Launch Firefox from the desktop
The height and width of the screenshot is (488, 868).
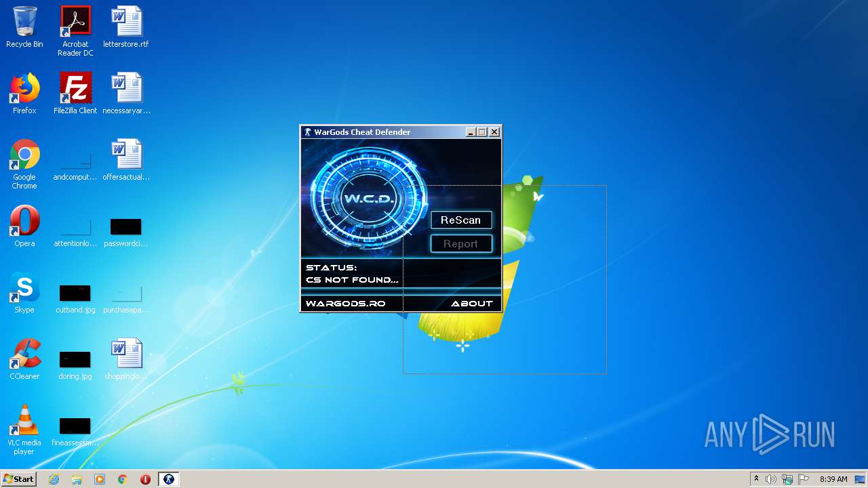24,94
